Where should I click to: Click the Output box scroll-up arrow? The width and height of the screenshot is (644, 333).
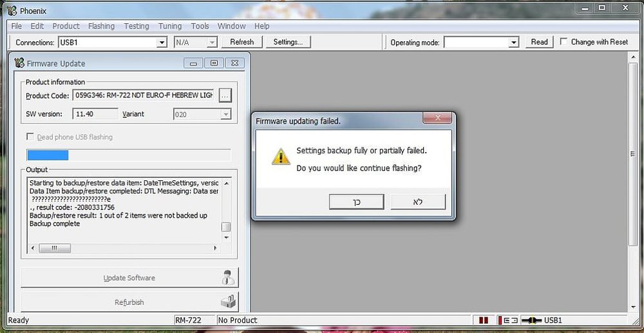click(226, 184)
